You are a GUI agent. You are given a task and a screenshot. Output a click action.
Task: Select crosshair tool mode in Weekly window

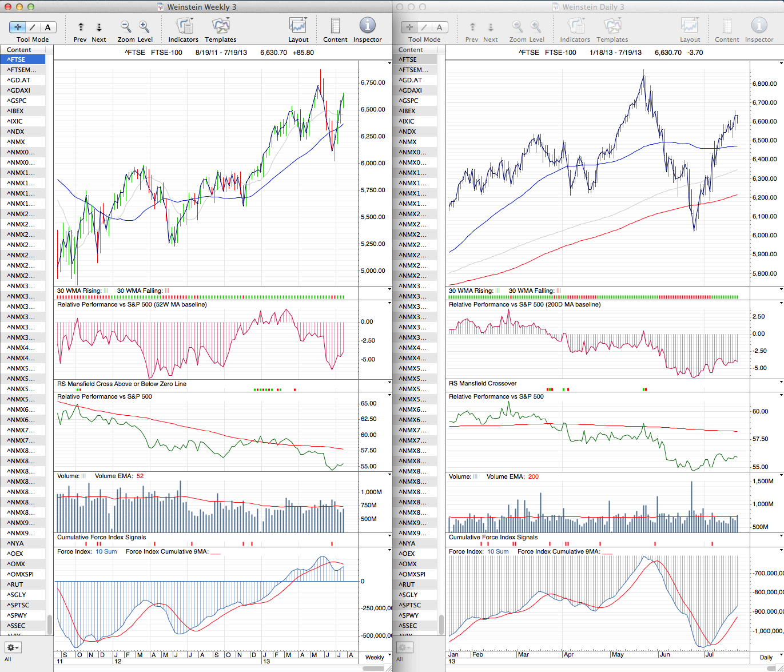click(18, 27)
